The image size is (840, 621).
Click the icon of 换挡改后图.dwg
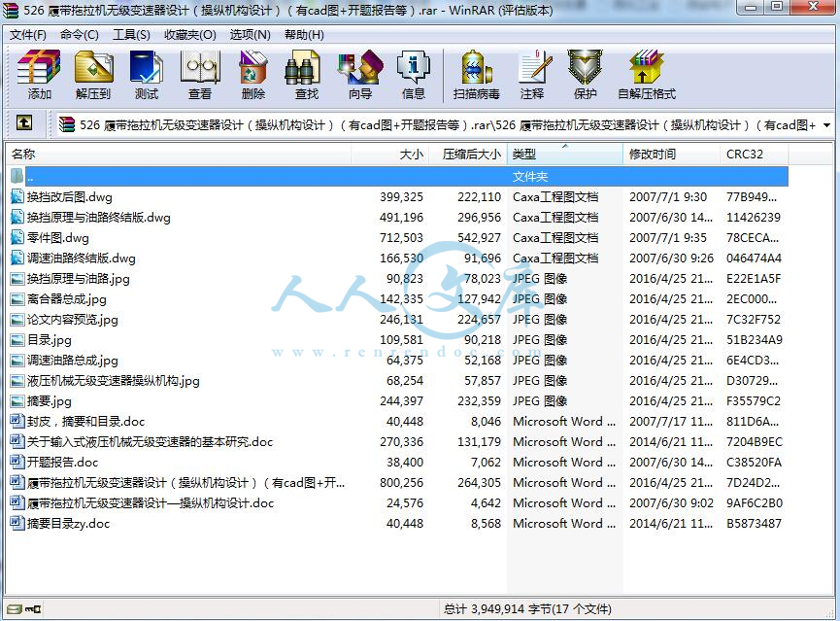(x=17, y=197)
